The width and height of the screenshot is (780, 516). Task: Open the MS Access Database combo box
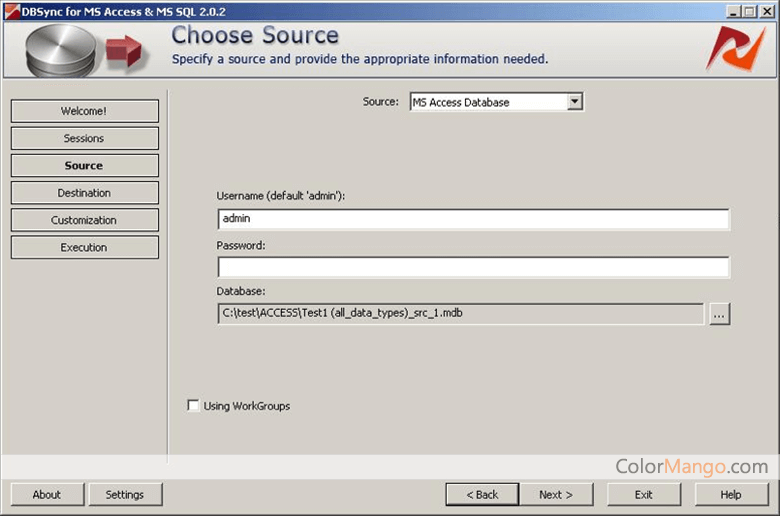pos(496,102)
